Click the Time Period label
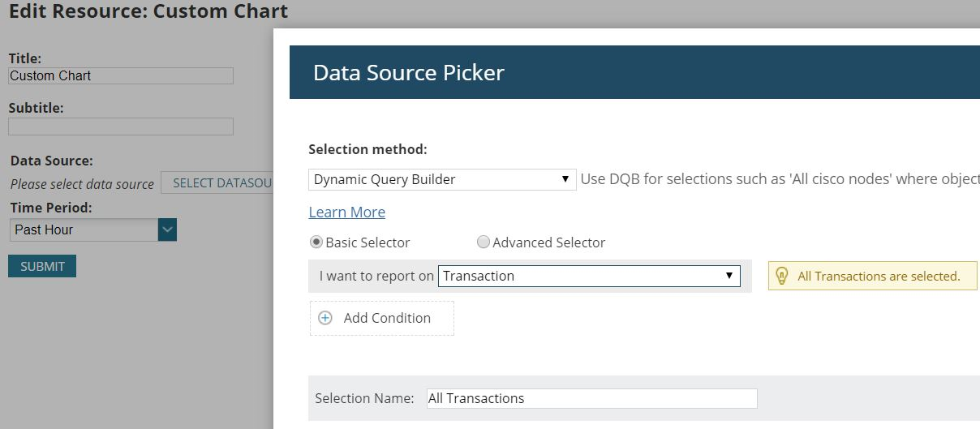Image resolution: width=980 pixels, height=429 pixels. (51, 208)
